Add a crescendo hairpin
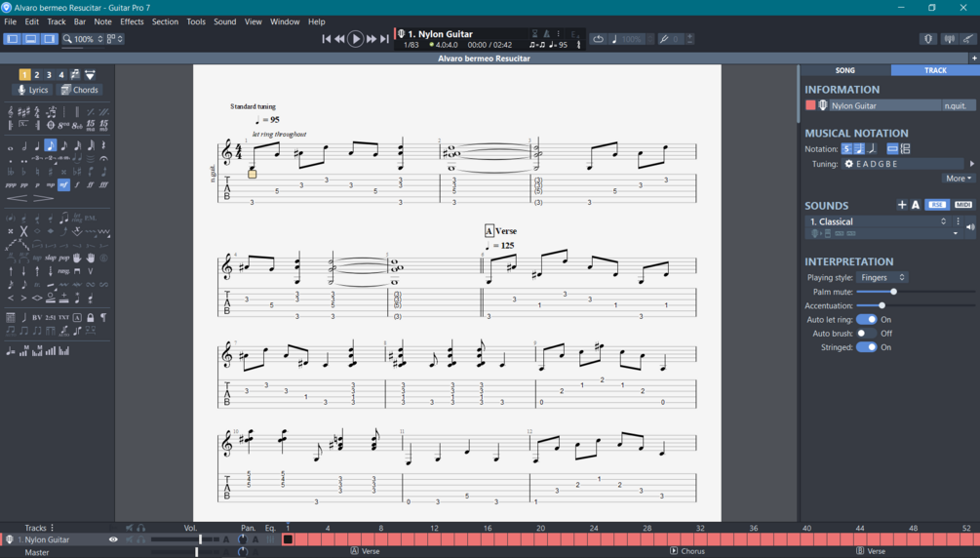 tap(17, 198)
